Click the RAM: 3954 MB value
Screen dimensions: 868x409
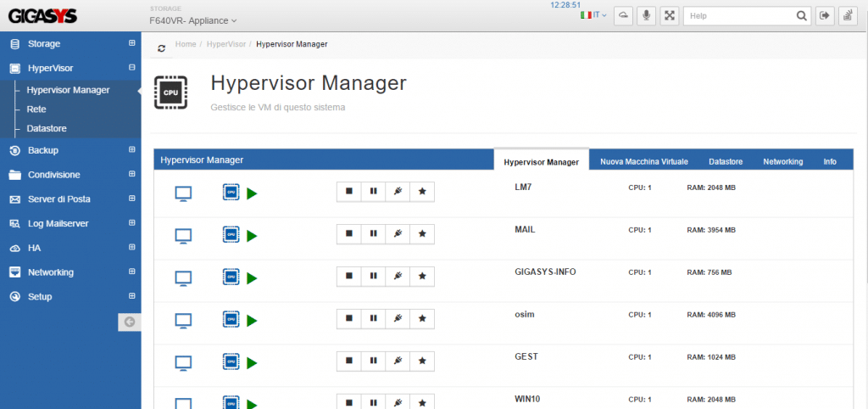tap(711, 230)
